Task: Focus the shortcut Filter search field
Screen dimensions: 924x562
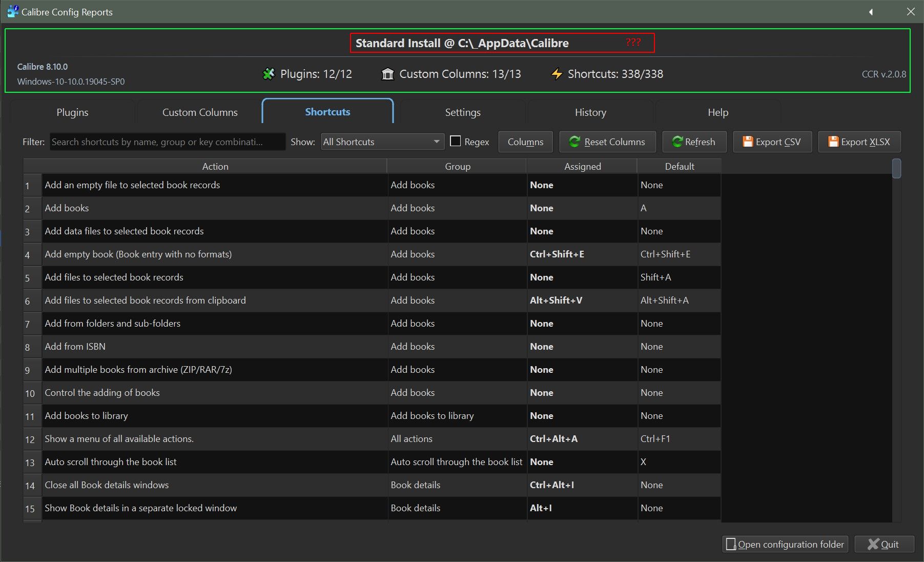Action: (167, 142)
